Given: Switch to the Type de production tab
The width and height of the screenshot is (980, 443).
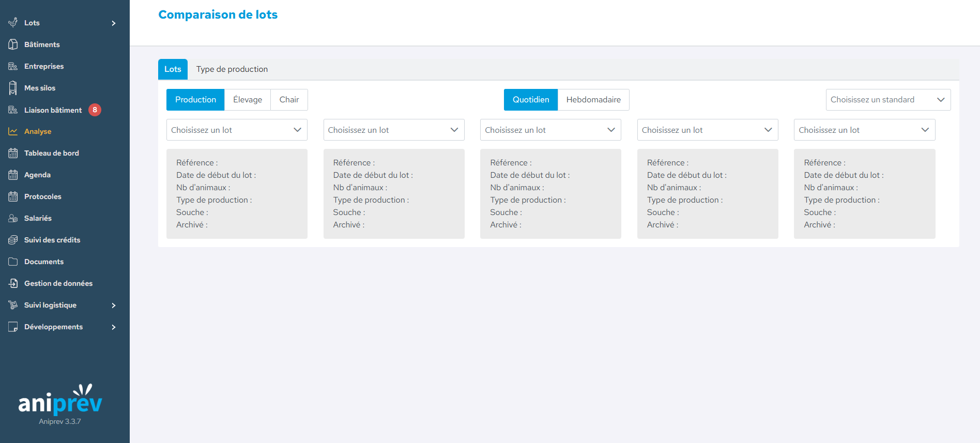Looking at the screenshot, I should tap(232, 69).
